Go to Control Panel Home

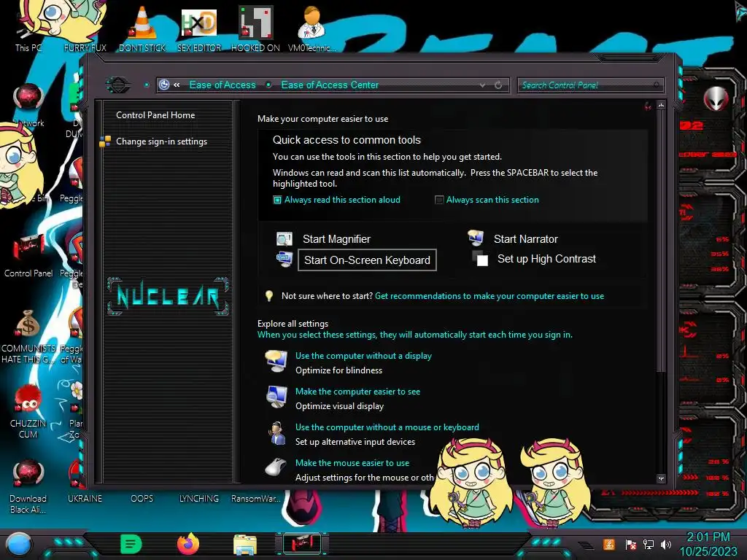pos(155,114)
